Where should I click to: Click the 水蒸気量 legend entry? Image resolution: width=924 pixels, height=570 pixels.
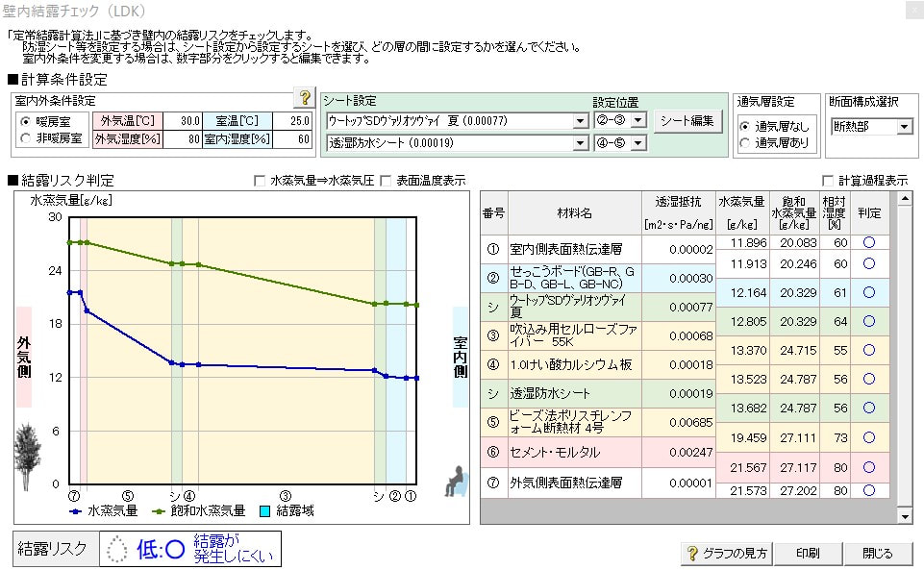pyautogui.click(x=103, y=511)
